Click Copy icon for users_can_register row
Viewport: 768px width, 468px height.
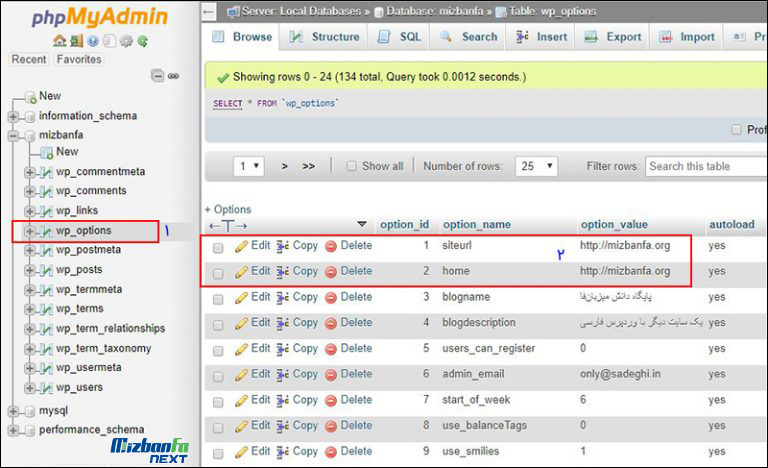click(283, 349)
